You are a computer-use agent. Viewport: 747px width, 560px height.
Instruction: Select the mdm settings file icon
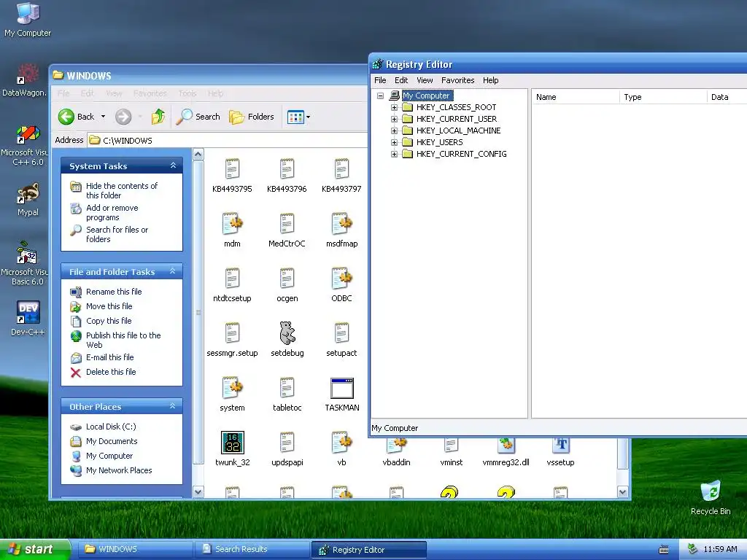232,224
